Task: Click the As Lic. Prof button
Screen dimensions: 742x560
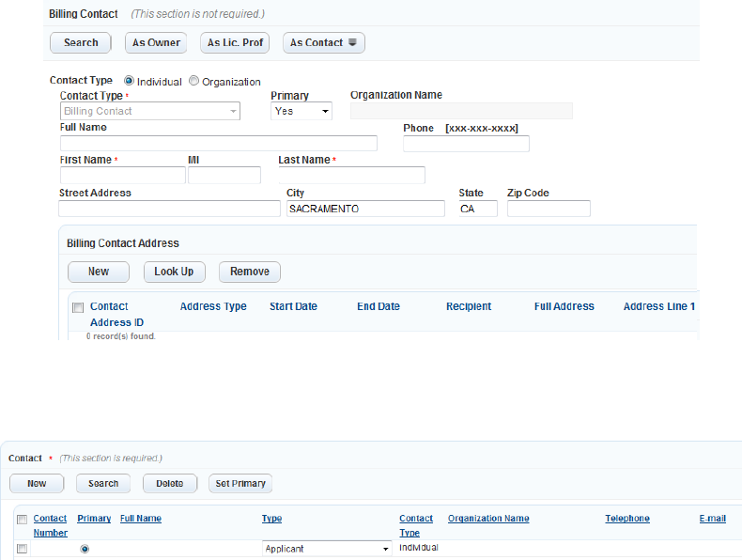Action: 234,42
